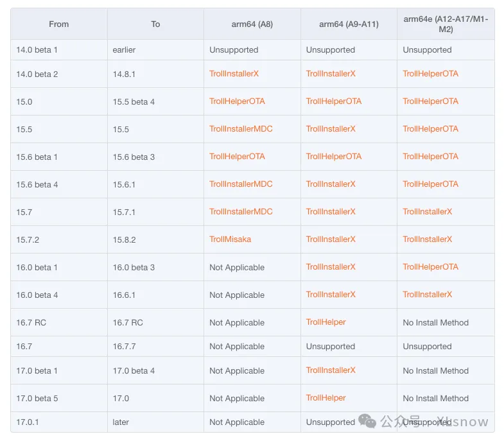504x441 pixels.
Task: Select the arm64e (A12-A17/M1-M2) column header
Action: pyautogui.click(x=446, y=24)
